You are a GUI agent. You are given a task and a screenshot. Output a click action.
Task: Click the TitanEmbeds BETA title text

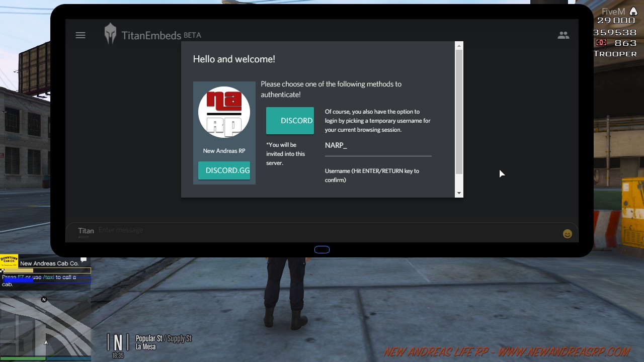(162, 35)
